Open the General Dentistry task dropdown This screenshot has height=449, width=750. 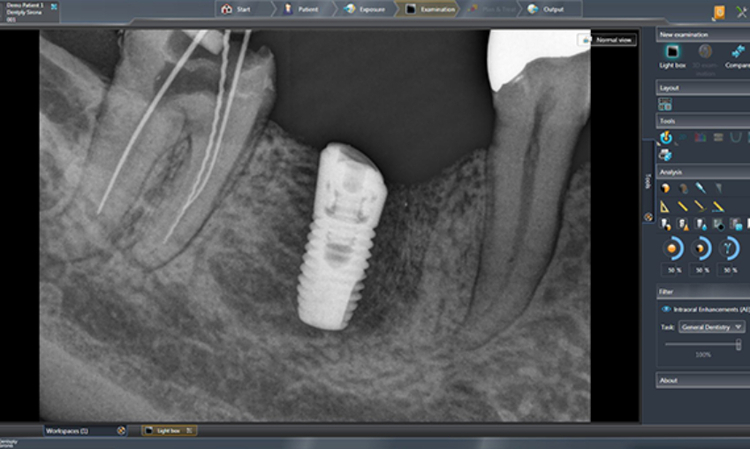(711, 327)
